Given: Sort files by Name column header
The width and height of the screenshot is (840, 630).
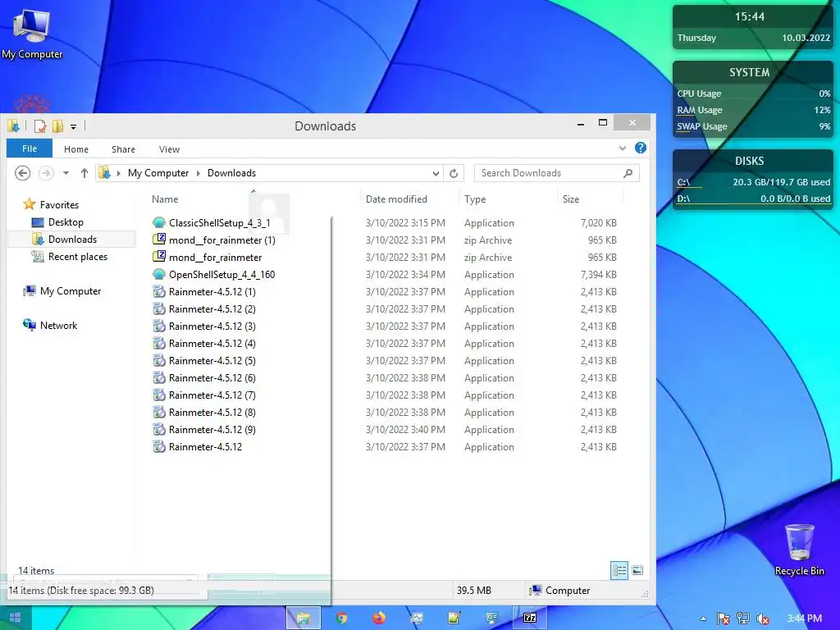Looking at the screenshot, I should tap(165, 199).
